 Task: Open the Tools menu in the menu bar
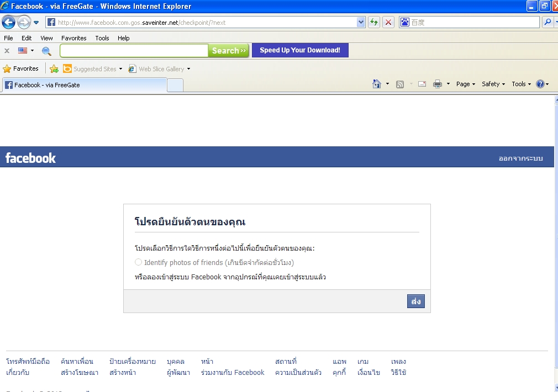tap(102, 38)
